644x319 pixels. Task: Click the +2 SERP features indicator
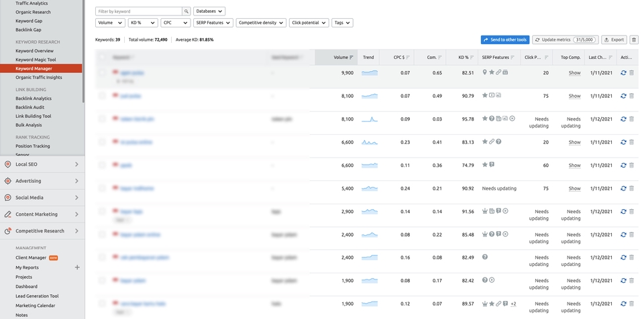(x=513, y=304)
